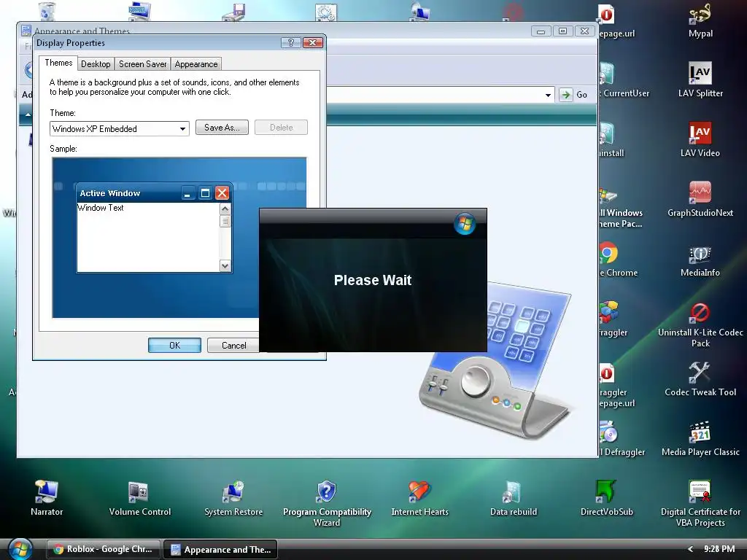
Task: Switch to the Appearance tab
Action: click(x=196, y=64)
